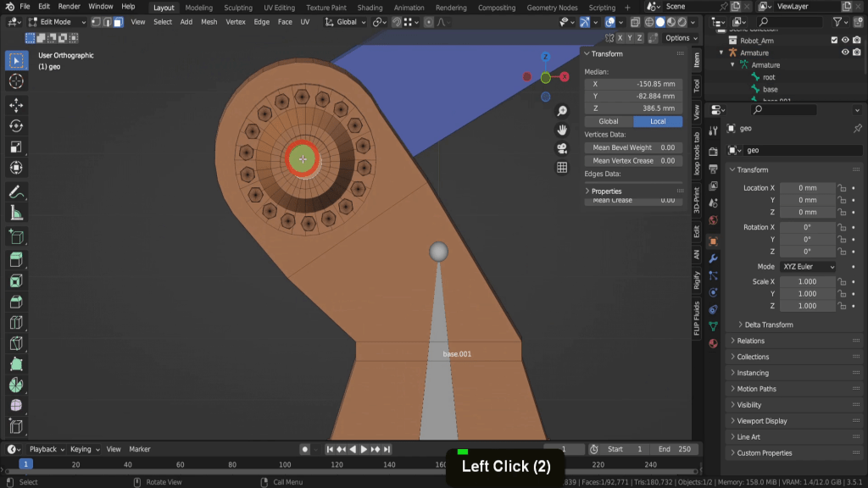Switch to the Sculpting workspace tab
The height and width of the screenshot is (488, 868).
coord(238,8)
